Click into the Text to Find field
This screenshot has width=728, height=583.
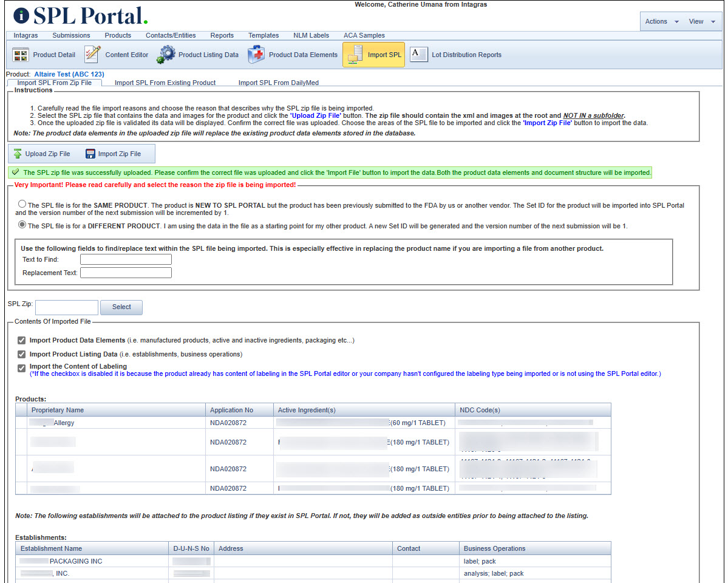point(126,259)
